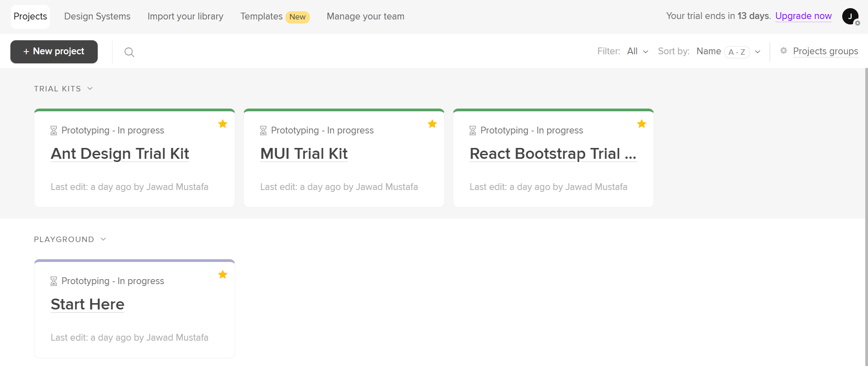868x366 pixels.
Task: Unstar the Ant Design Trial Kit project
Action: tap(223, 124)
